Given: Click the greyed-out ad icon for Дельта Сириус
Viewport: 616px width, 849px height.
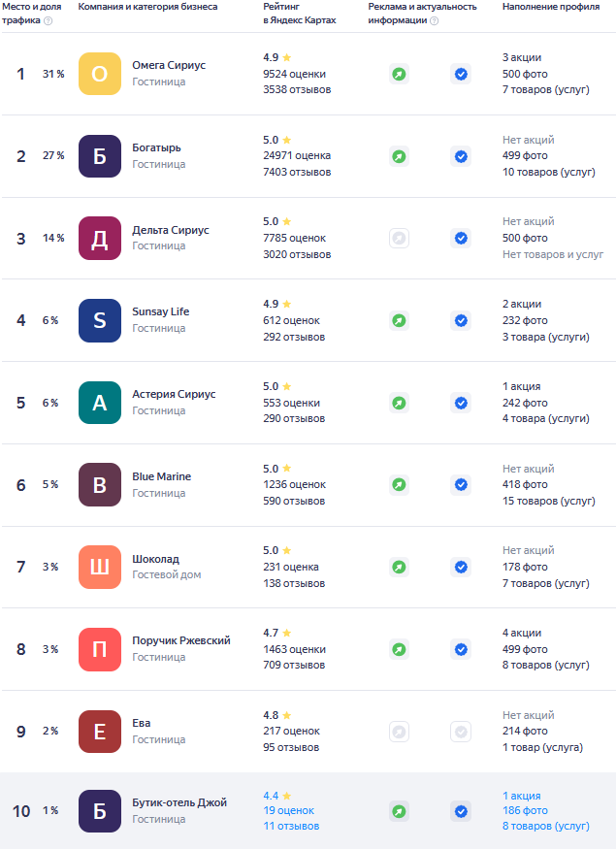Looking at the screenshot, I should [x=399, y=239].
